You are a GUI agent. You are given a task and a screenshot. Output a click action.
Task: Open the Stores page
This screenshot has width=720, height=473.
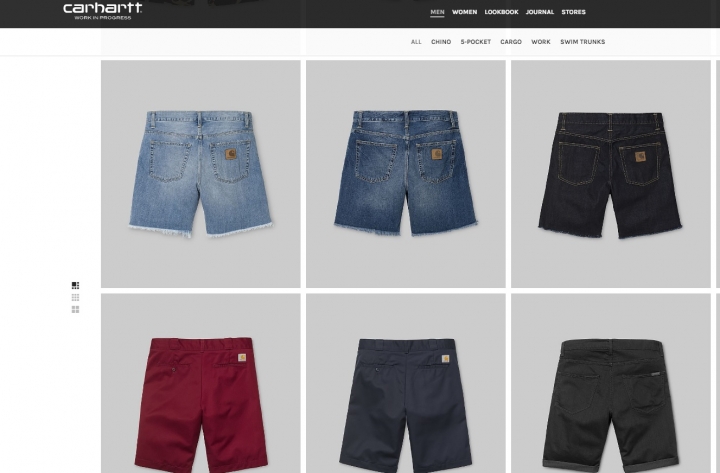click(x=574, y=12)
